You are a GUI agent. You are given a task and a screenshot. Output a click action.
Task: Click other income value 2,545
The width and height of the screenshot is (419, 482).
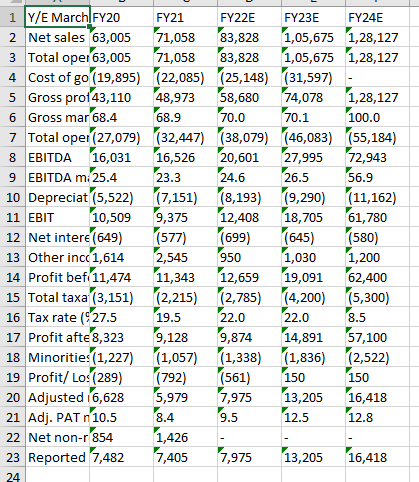(x=185, y=257)
